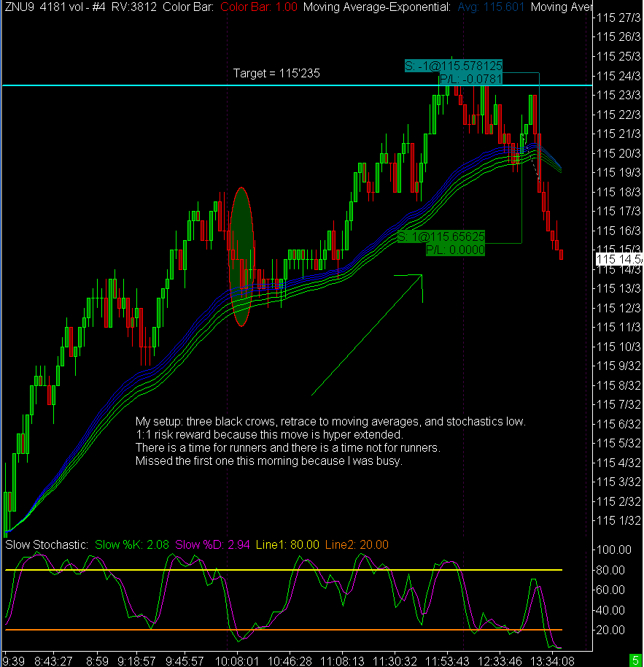644x667 pixels.
Task: Click the '4181 vol - #4' header text
Action: [72, 7]
